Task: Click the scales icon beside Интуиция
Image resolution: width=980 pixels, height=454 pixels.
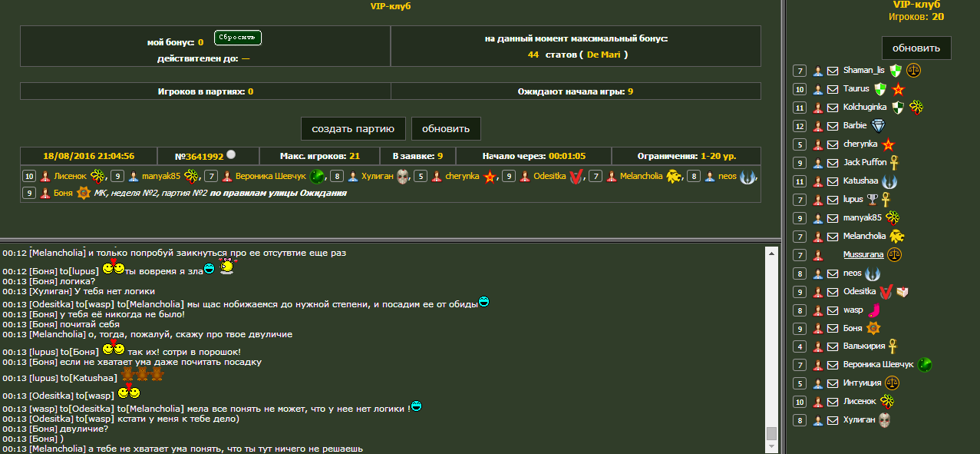Action: click(892, 383)
